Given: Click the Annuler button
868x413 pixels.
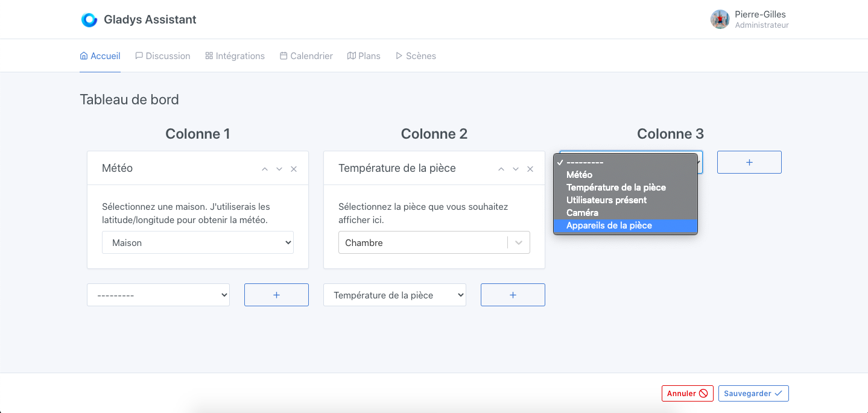Looking at the screenshot, I should tap(687, 393).
